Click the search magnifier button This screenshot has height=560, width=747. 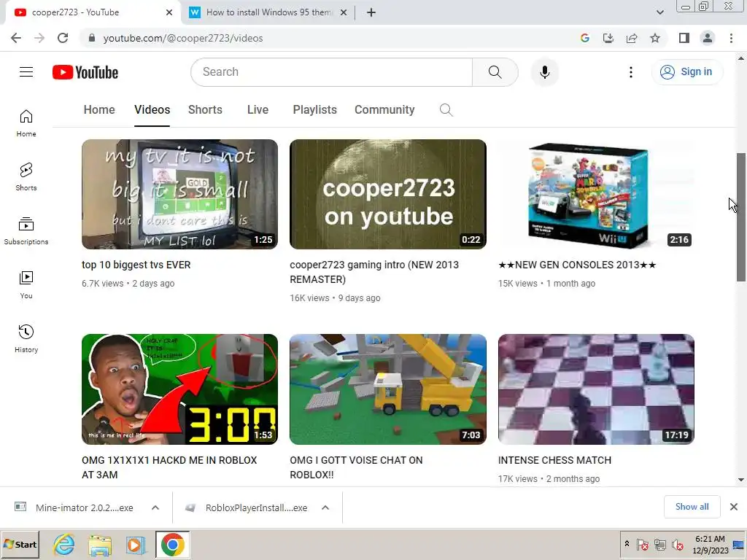coord(495,72)
